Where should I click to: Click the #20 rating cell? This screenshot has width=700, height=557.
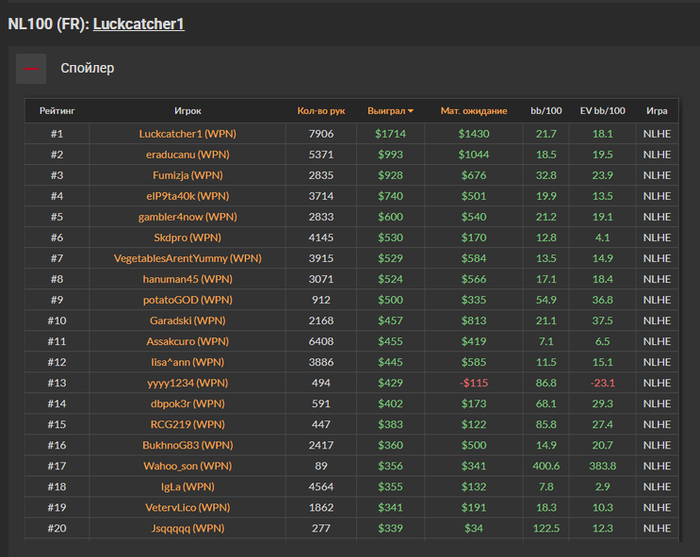click(57, 528)
